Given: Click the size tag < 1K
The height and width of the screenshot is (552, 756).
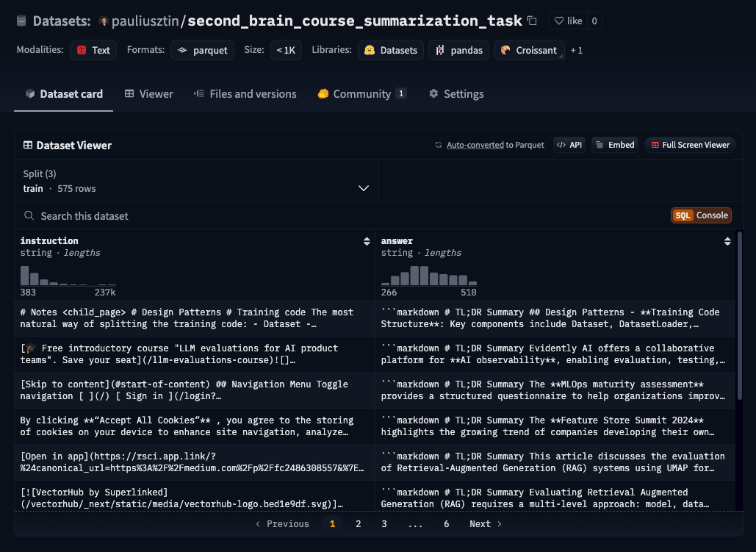Looking at the screenshot, I should click(286, 50).
